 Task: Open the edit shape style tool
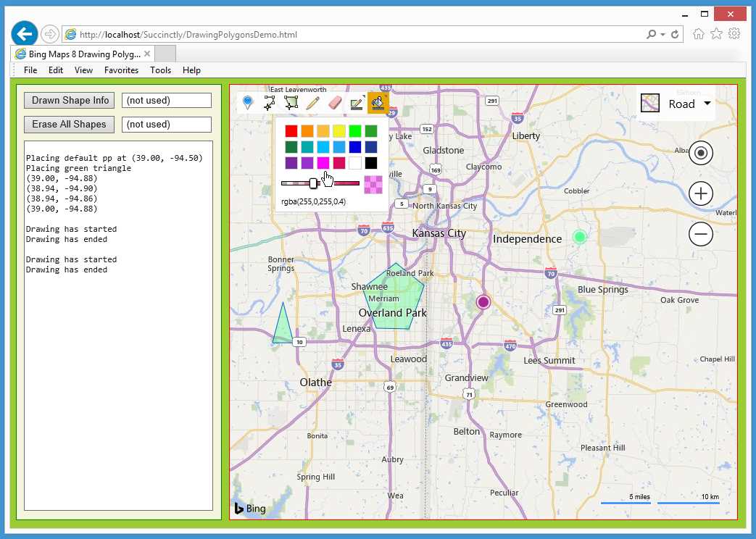click(356, 102)
